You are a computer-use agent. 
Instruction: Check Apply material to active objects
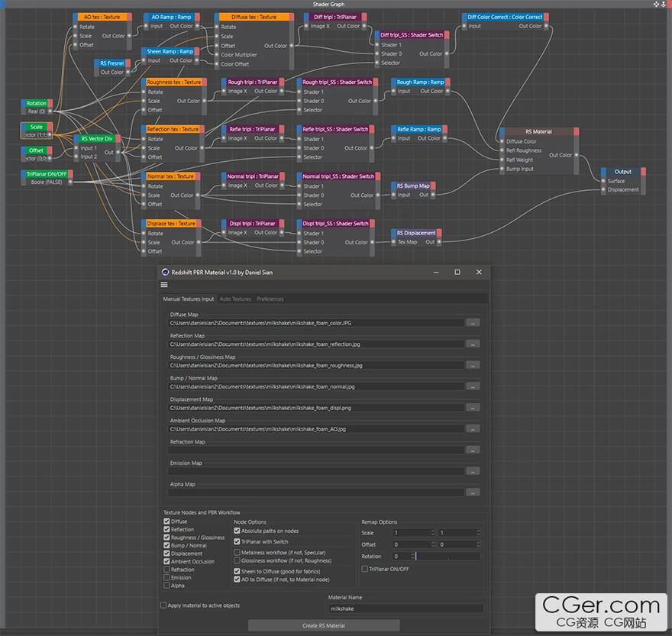click(x=163, y=605)
